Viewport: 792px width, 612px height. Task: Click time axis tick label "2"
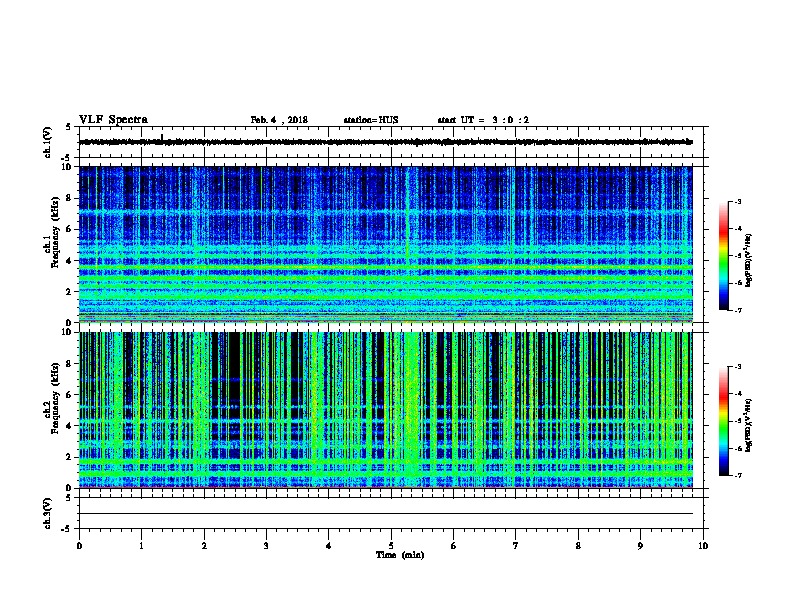(x=204, y=546)
